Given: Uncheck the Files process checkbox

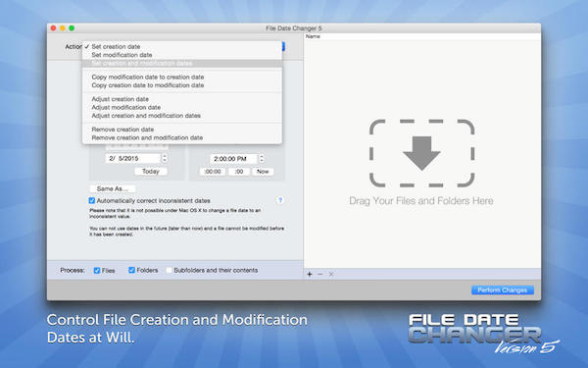Looking at the screenshot, I should click(97, 271).
